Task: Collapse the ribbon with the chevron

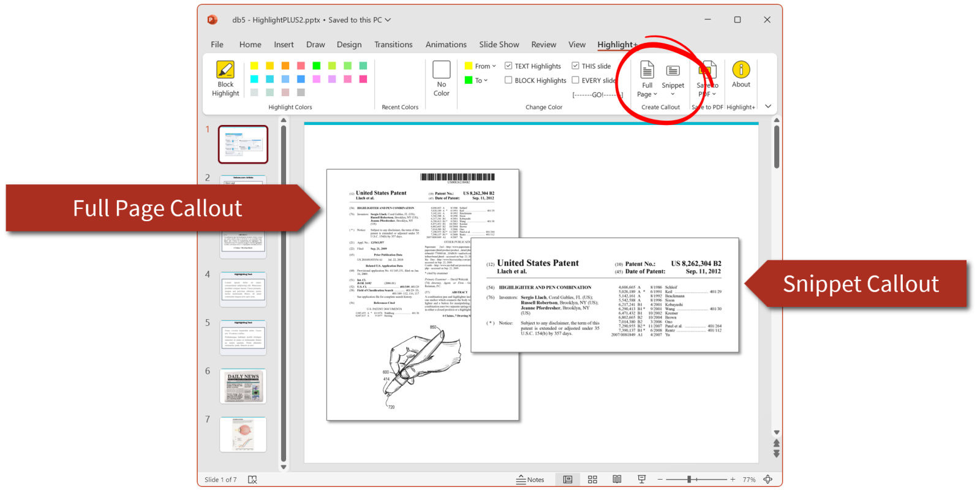Action: [768, 107]
